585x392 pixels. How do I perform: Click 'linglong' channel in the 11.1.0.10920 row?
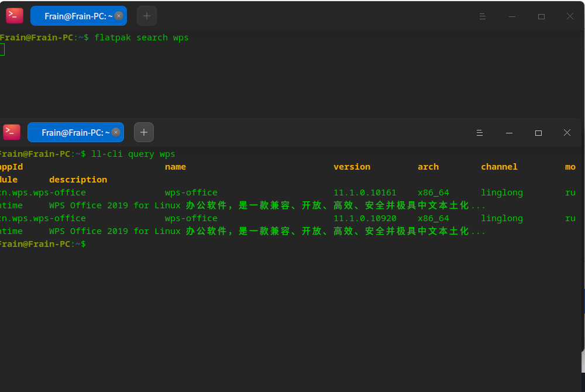[502, 219]
